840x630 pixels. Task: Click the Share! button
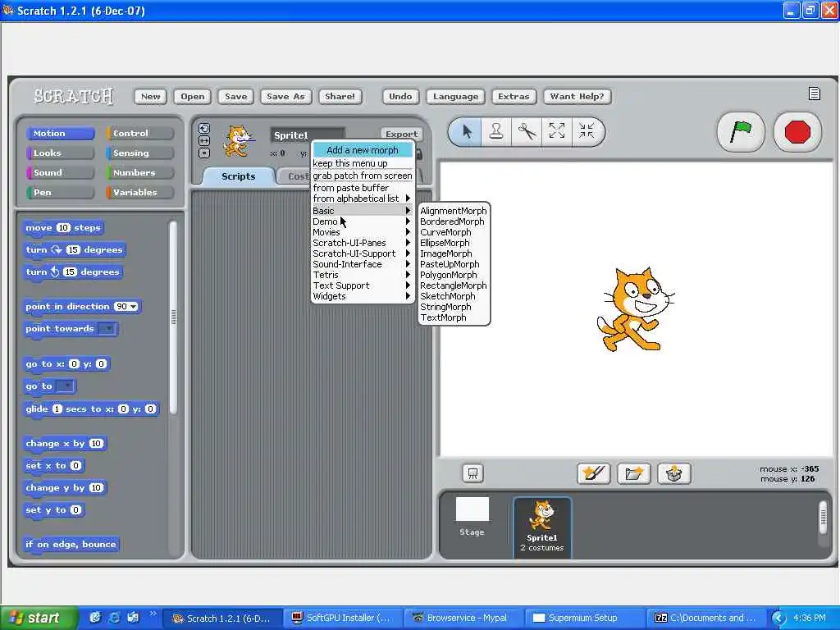coord(340,97)
